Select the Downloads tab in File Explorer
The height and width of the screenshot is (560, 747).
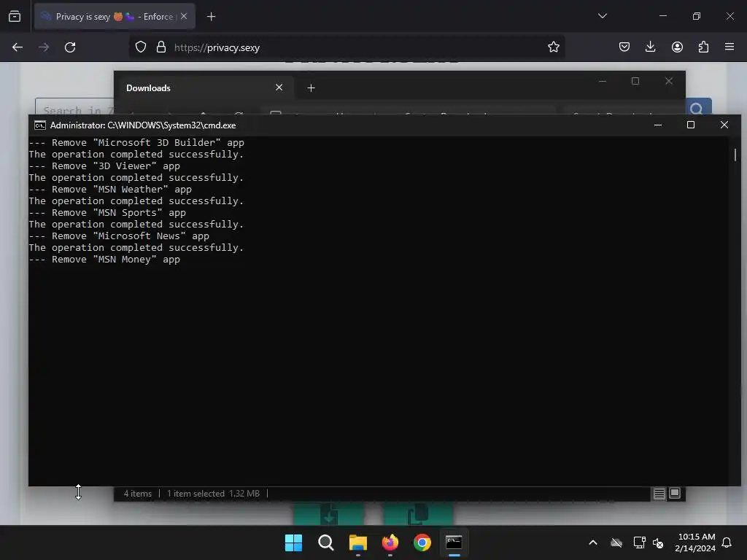pos(204,88)
